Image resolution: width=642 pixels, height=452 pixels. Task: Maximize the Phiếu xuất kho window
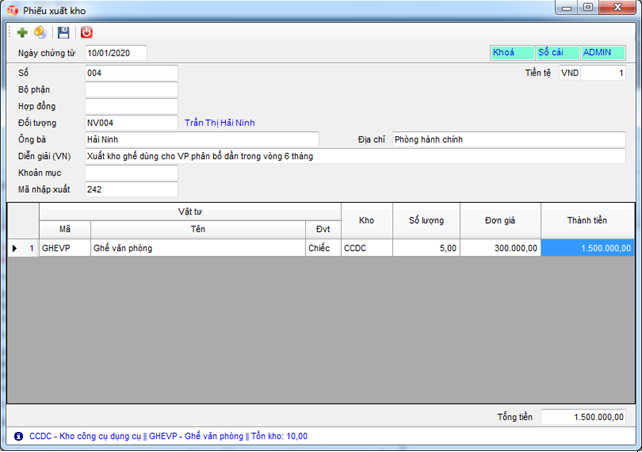coord(588,8)
